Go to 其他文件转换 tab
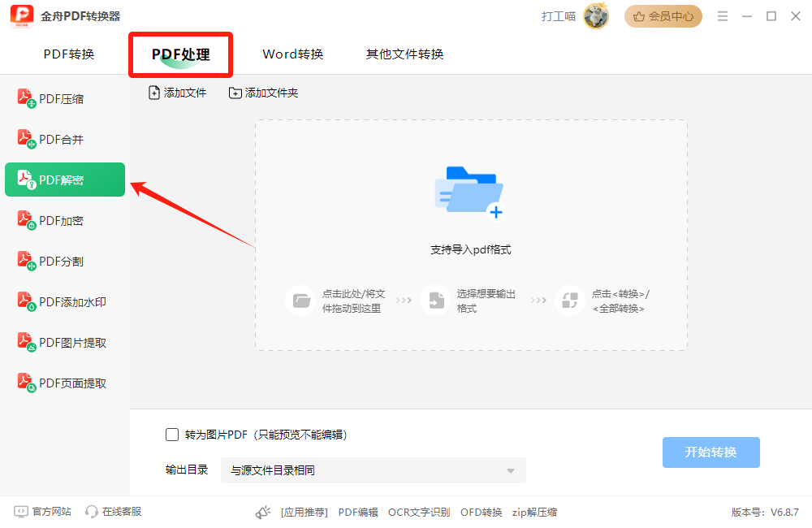This screenshot has height=528, width=812. click(404, 54)
